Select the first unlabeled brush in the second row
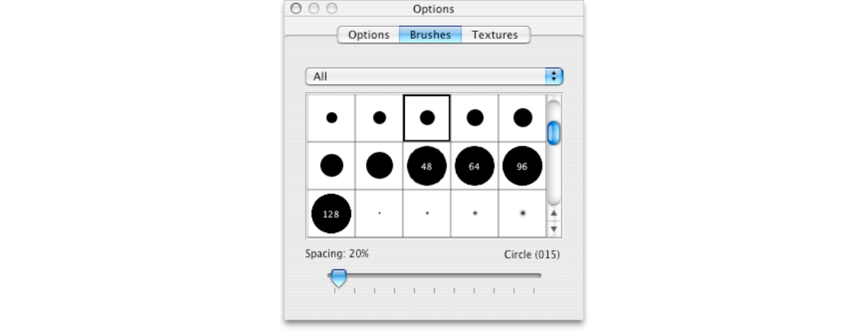The height and width of the screenshot is (331, 868). point(331,166)
